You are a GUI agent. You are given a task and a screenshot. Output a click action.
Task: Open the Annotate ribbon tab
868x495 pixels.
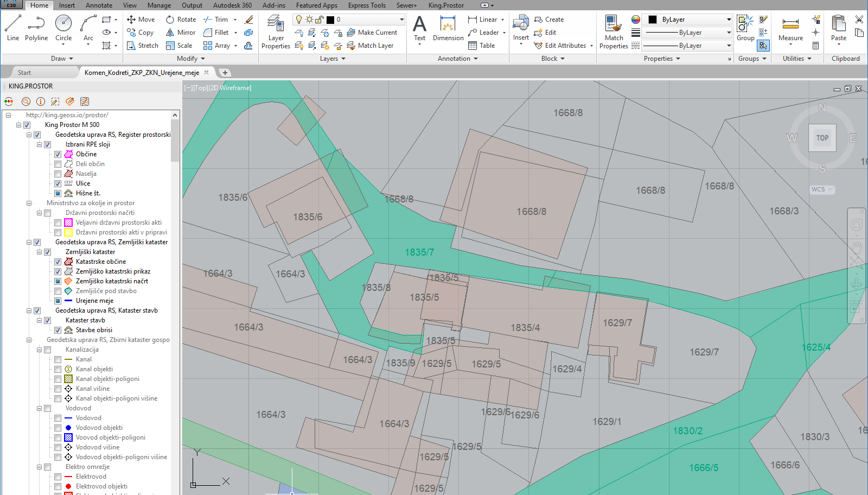(x=99, y=5)
